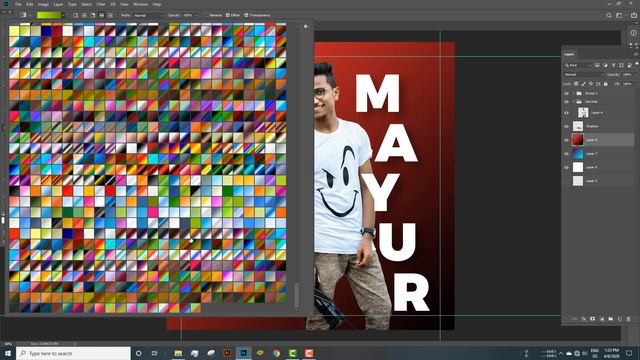This screenshot has width=640, height=360.
Task: Click the green gradient preview in options bar
Action: [49, 15]
